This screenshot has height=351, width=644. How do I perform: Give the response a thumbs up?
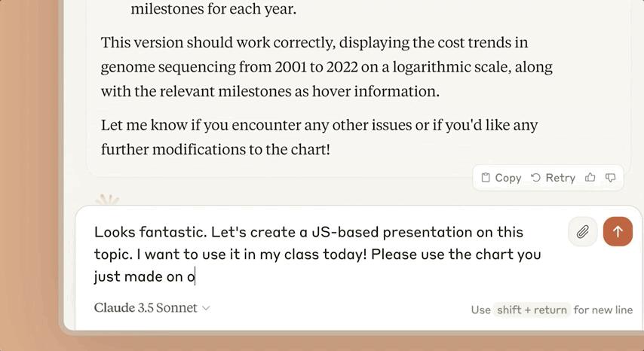coord(590,178)
